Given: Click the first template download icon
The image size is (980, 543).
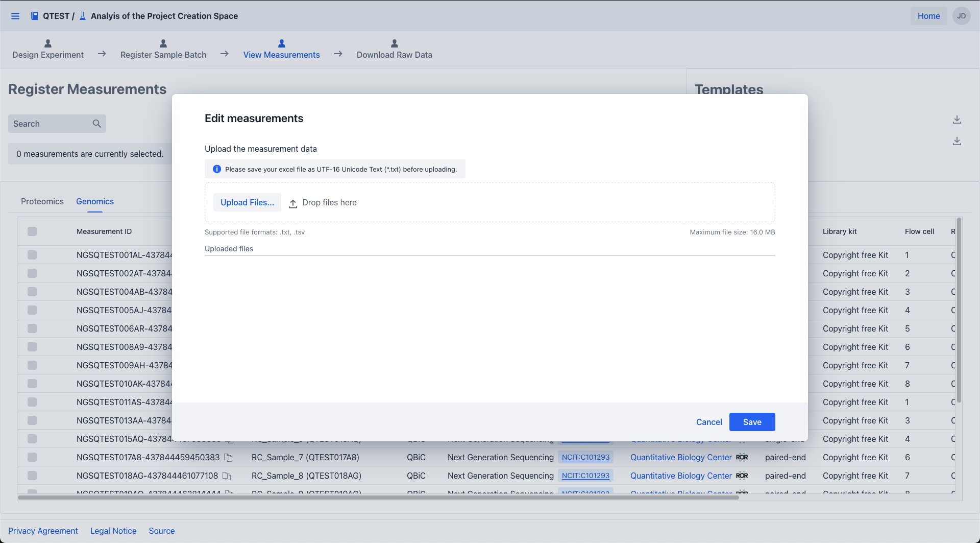Looking at the screenshot, I should (957, 120).
